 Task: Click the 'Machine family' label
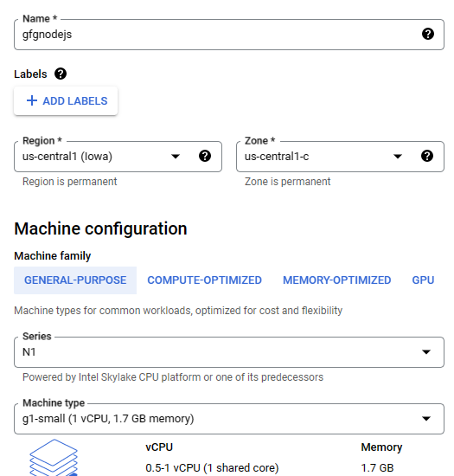[53, 256]
